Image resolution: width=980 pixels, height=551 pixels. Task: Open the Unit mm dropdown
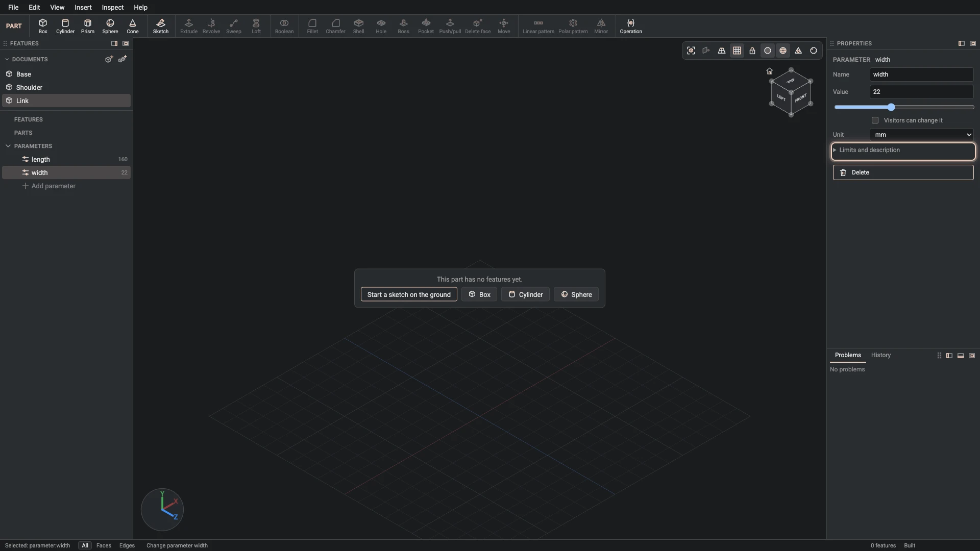(x=922, y=135)
